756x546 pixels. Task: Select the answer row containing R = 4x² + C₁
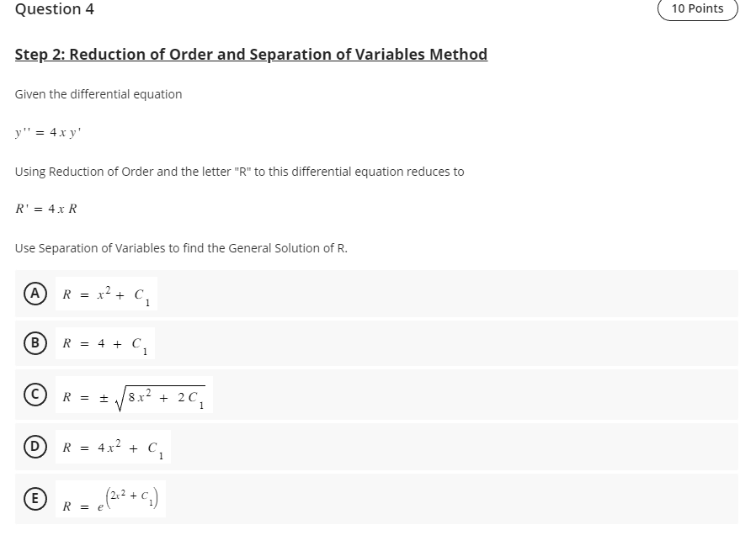[x=379, y=447]
